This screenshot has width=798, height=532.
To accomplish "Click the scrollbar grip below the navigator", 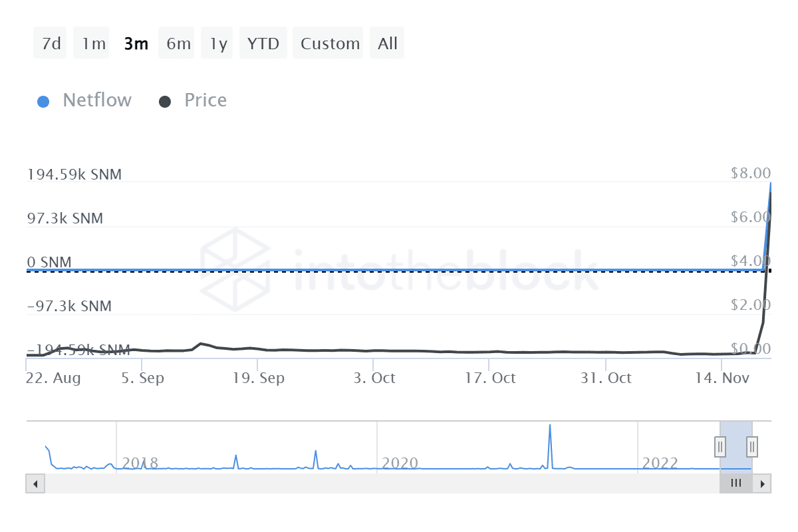I will [735, 483].
